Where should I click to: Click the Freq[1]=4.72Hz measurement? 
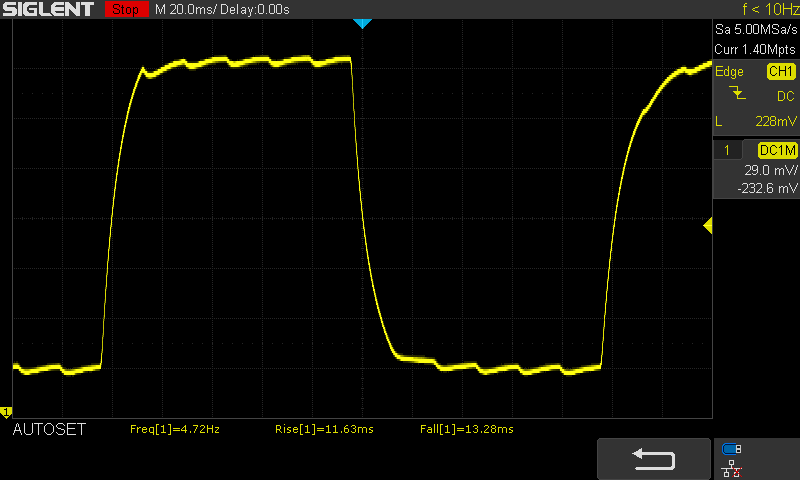pos(175,430)
